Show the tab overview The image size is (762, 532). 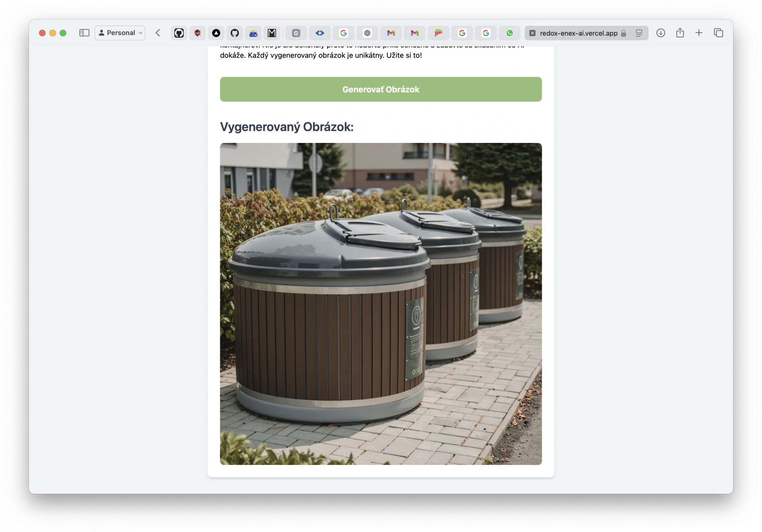point(718,33)
